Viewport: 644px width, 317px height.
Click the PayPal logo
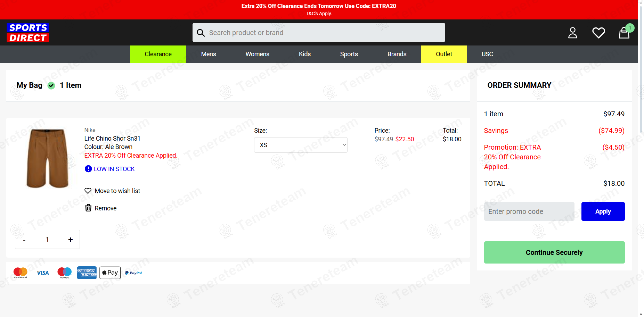[x=133, y=273]
